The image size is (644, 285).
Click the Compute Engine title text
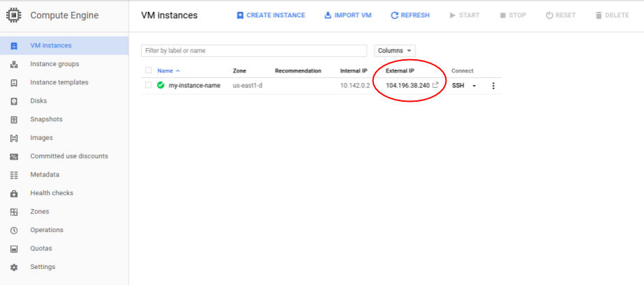pos(64,15)
